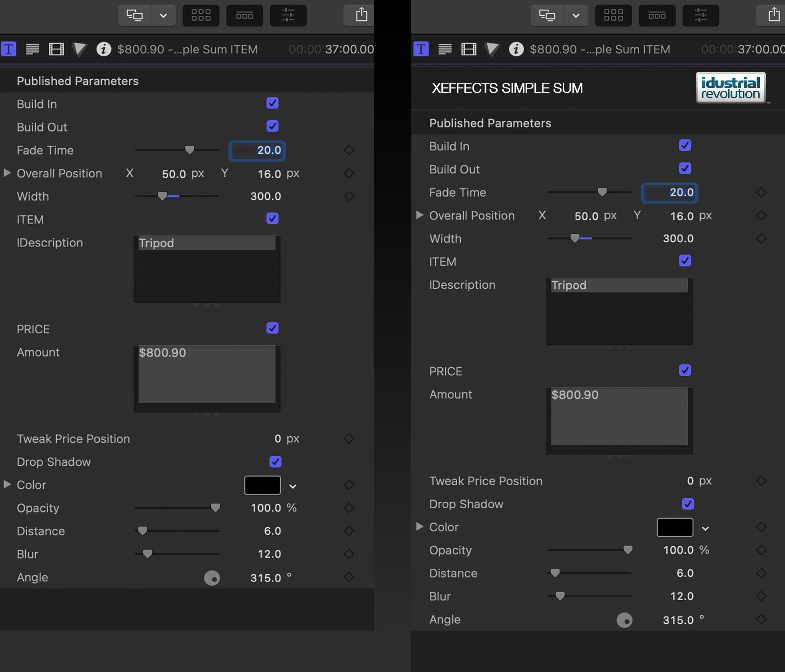
Task: Add keyframe for Width in left panel
Action: pos(348,196)
